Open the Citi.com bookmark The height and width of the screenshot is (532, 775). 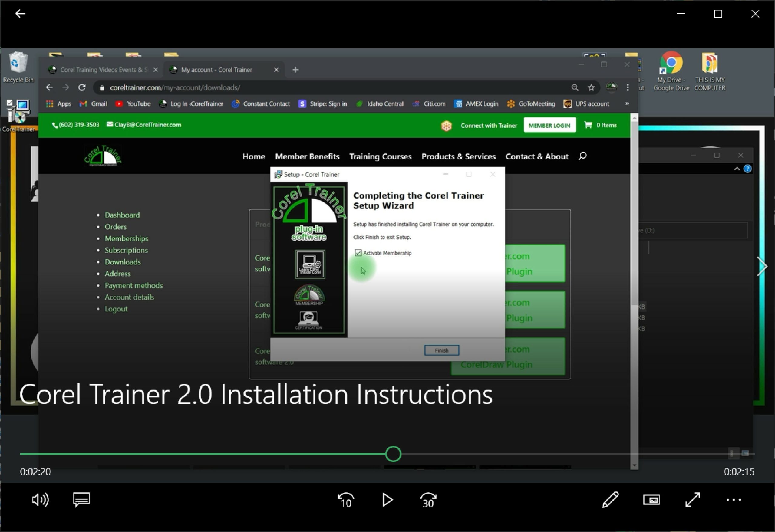tap(429, 104)
